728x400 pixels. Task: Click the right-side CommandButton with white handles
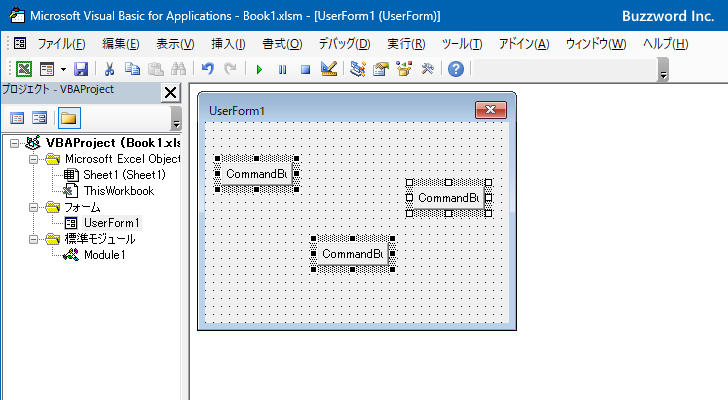pyautogui.click(x=448, y=198)
